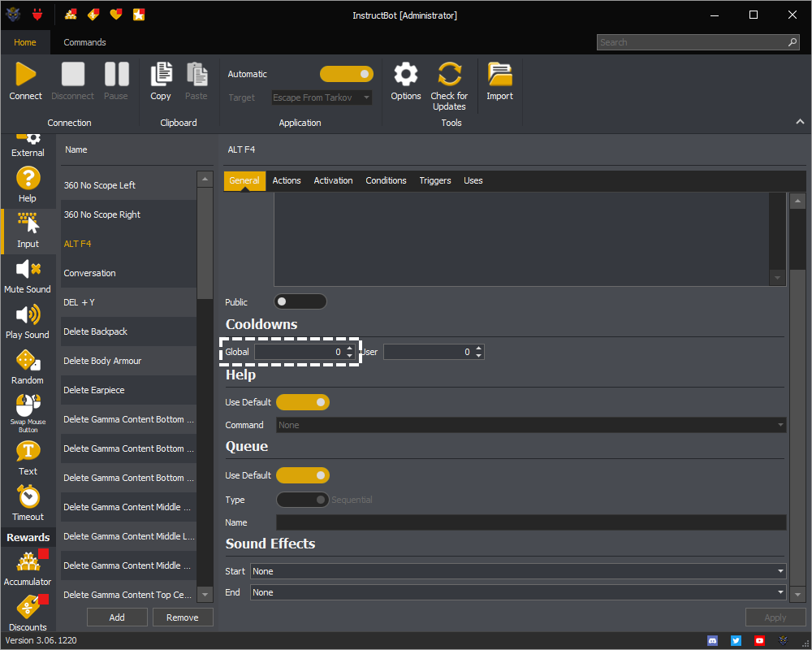Click the command list scrollbar thumb
The width and height of the screenshot is (812, 650).
[205, 244]
